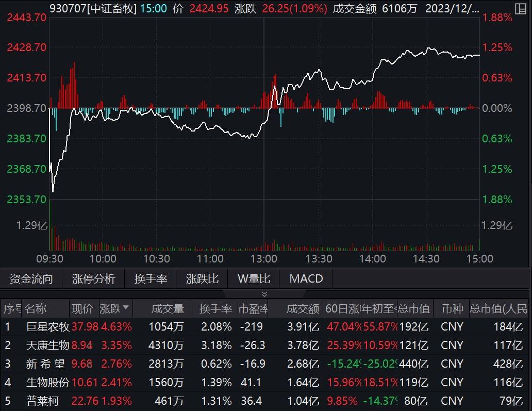Open the 涨跌比 tab

click(201, 279)
